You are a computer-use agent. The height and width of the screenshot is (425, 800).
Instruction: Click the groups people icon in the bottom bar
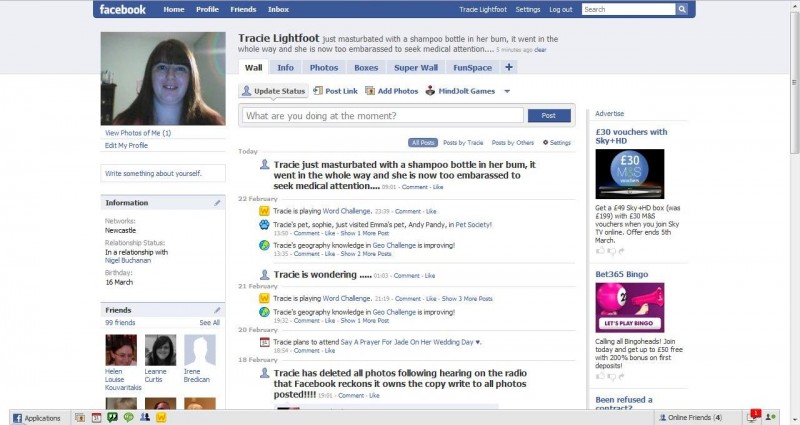[x=145, y=417]
